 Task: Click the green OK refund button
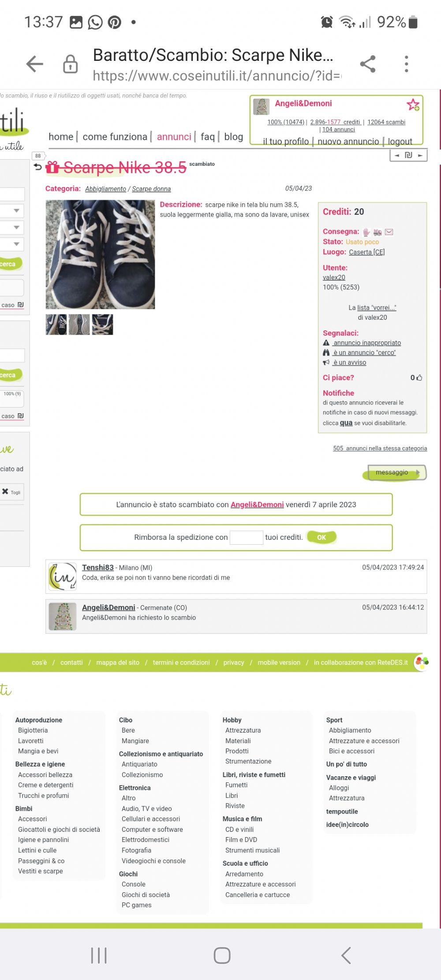321,537
